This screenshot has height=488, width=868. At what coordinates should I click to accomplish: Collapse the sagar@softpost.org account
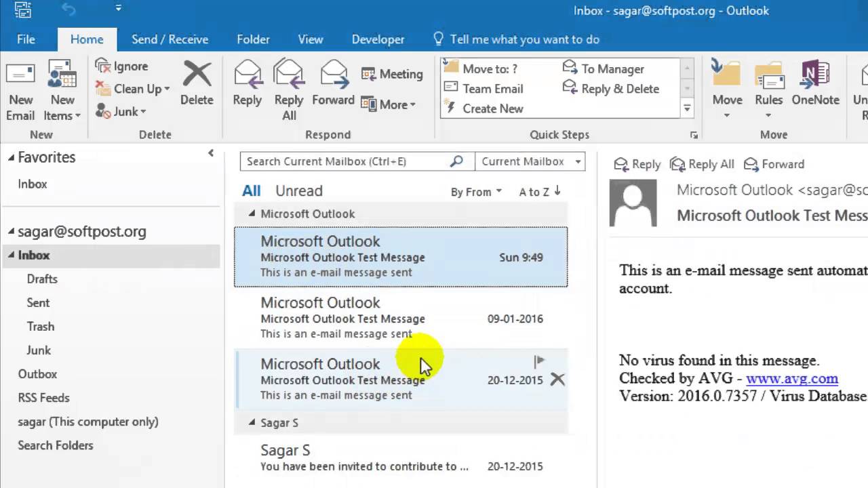point(11,232)
